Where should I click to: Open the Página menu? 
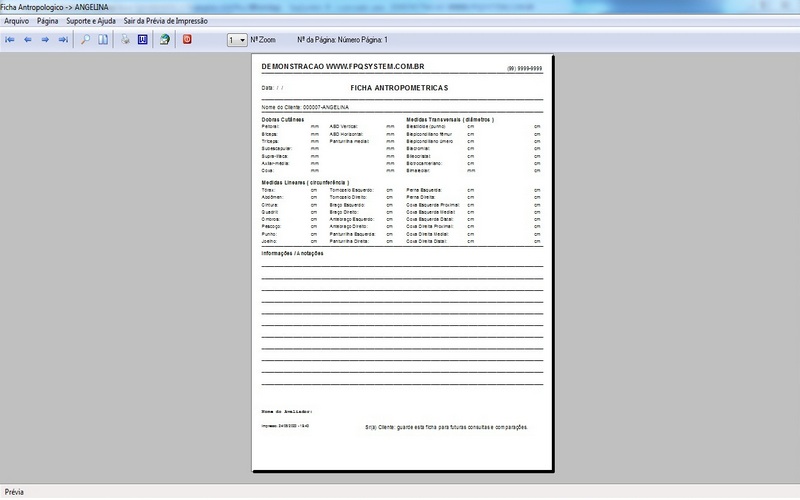tap(47, 21)
